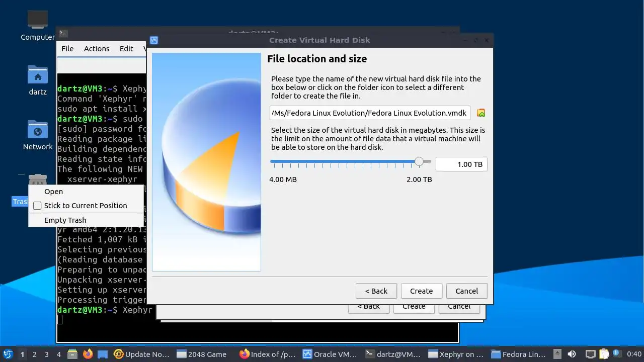644x362 pixels.
Task: Switch to workspace 2 in the pager
Action: click(x=34, y=354)
